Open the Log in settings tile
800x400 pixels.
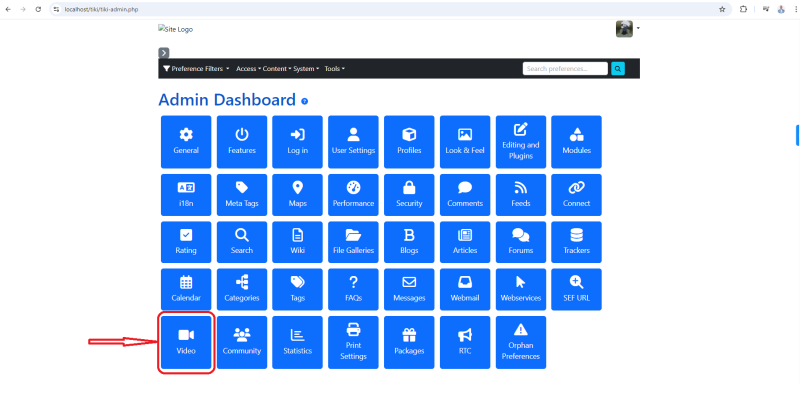pos(297,142)
